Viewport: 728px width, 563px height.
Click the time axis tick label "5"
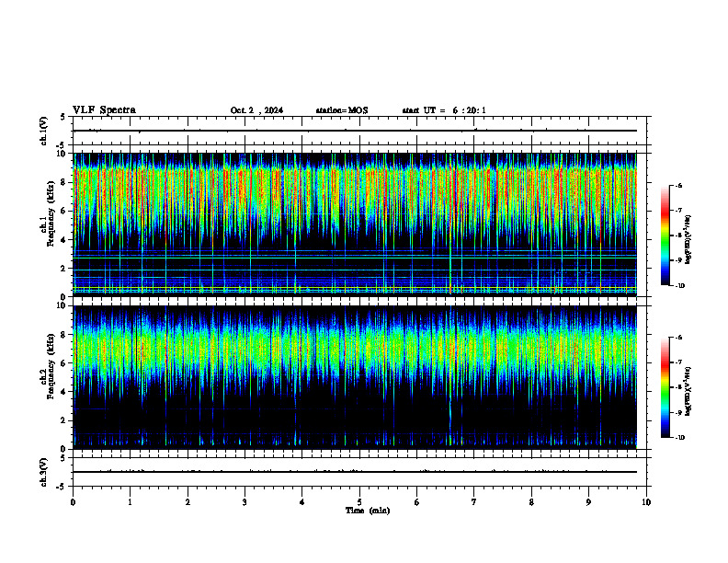[x=359, y=502]
